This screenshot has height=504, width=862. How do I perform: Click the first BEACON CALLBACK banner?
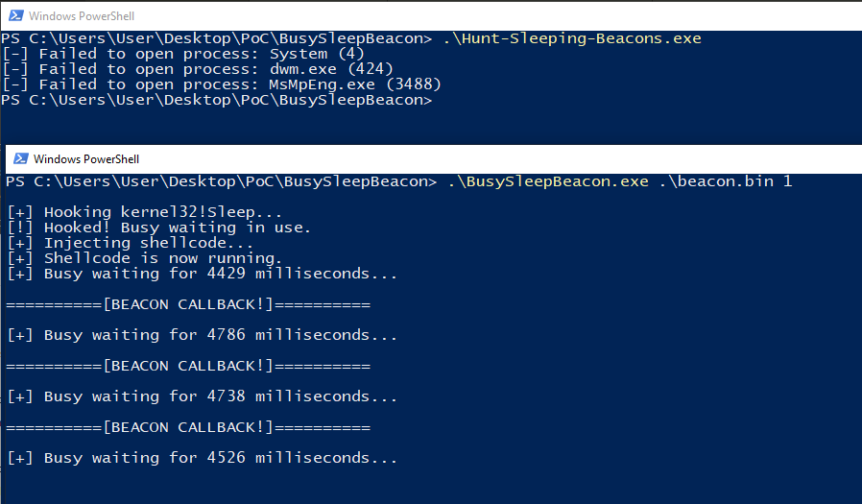(x=188, y=304)
